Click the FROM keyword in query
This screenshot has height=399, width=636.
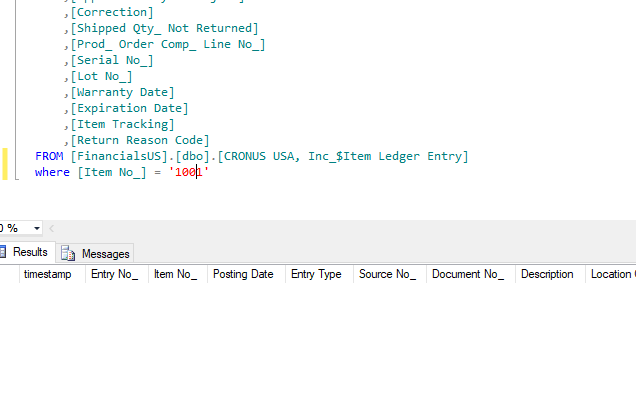click(x=49, y=156)
